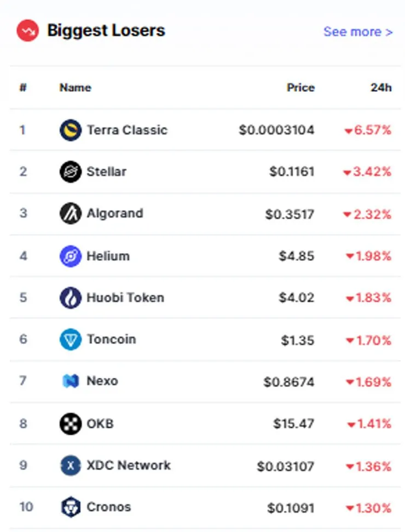
Task: Open the Algorand logo icon
Action: tap(71, 213)
